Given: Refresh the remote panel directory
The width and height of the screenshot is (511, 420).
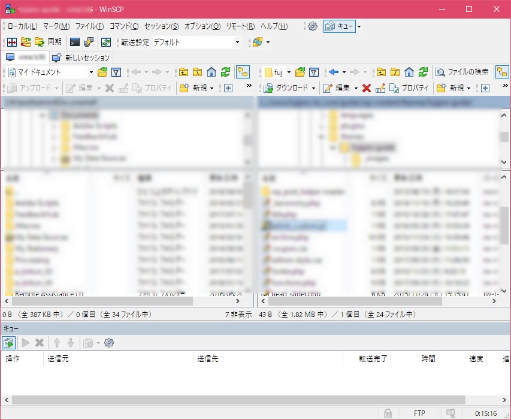Looking at the screenshot, I should click(423, 72).
